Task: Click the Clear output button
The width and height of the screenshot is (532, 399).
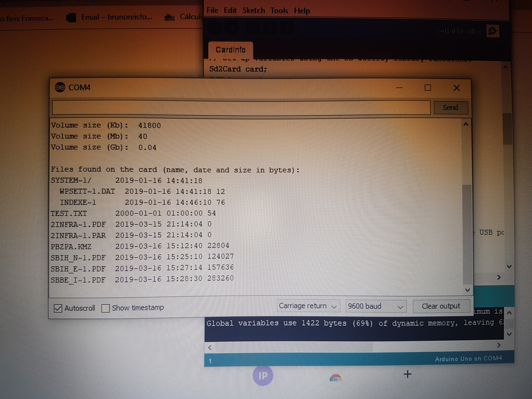Action: coord(441,306)
